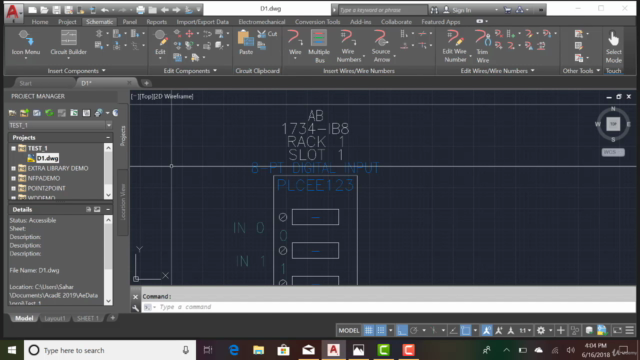Screen dimensions: 640x360
Task: Toggle ortho mode in the status bar
Action: (402, 330)
